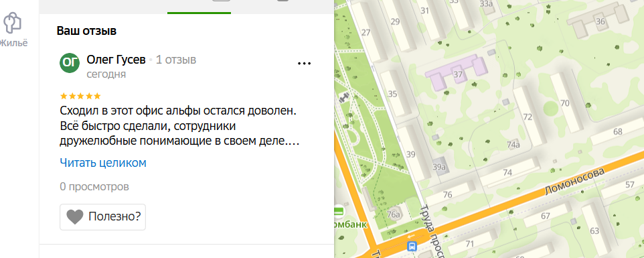Open the Жильё sidebar category icon
This screenshot has width=644, height=258.
click(x=12, y=23)
